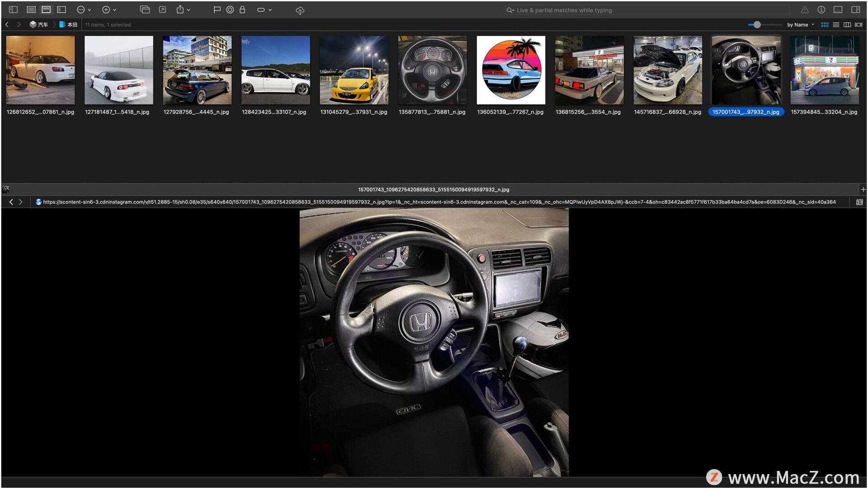Toggle the lock on selected item

(x=242, y=9)
